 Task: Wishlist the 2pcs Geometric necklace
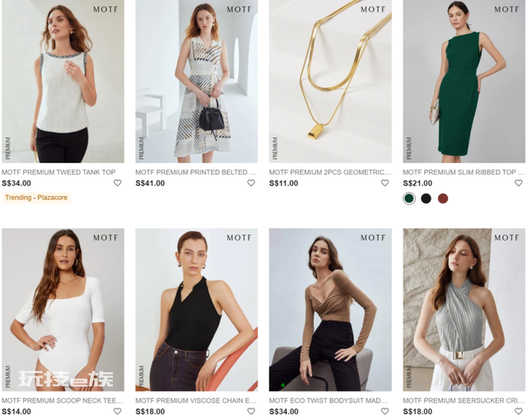(x=385, y=183)
